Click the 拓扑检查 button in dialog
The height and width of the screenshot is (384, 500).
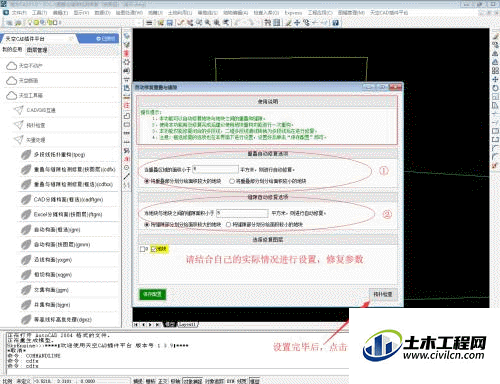pos(383,294)
